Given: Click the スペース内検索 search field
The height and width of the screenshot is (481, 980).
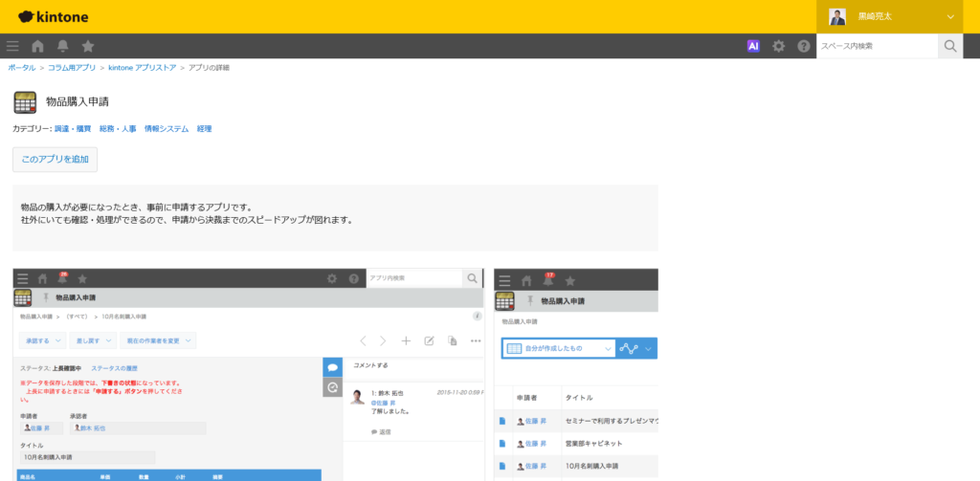Looking at the screenshot, I should coord(877,46).
